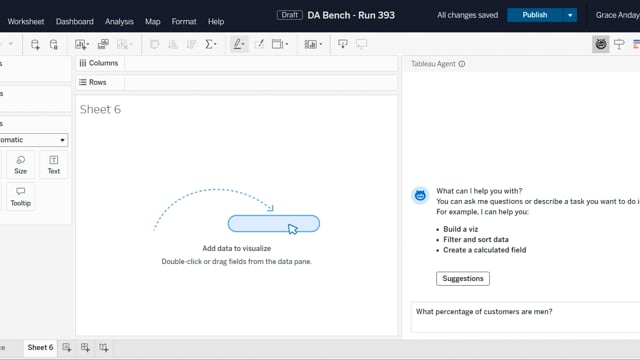This screenshot has height=360, width=640.
Task: Open the Dashboard menu
Action: 75,21
